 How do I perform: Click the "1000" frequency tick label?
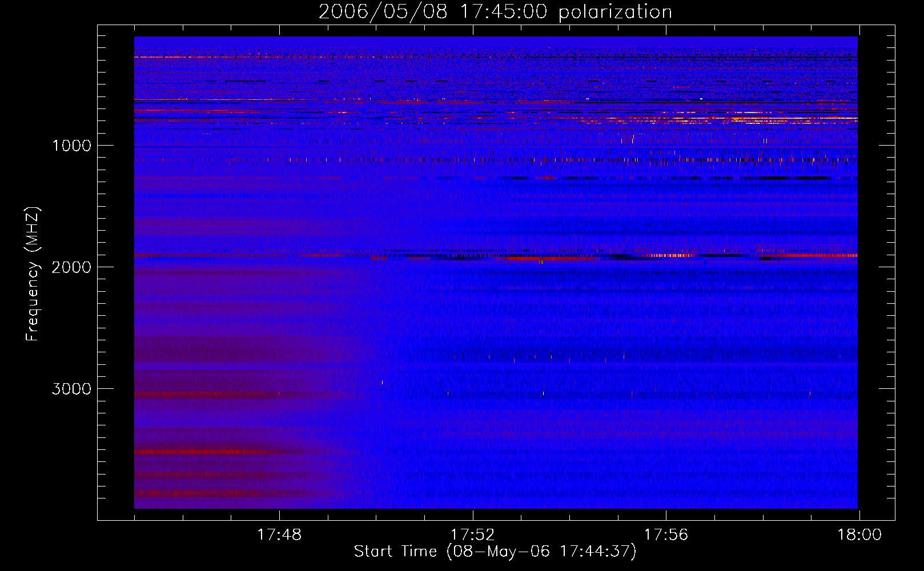tap(71, 146)
